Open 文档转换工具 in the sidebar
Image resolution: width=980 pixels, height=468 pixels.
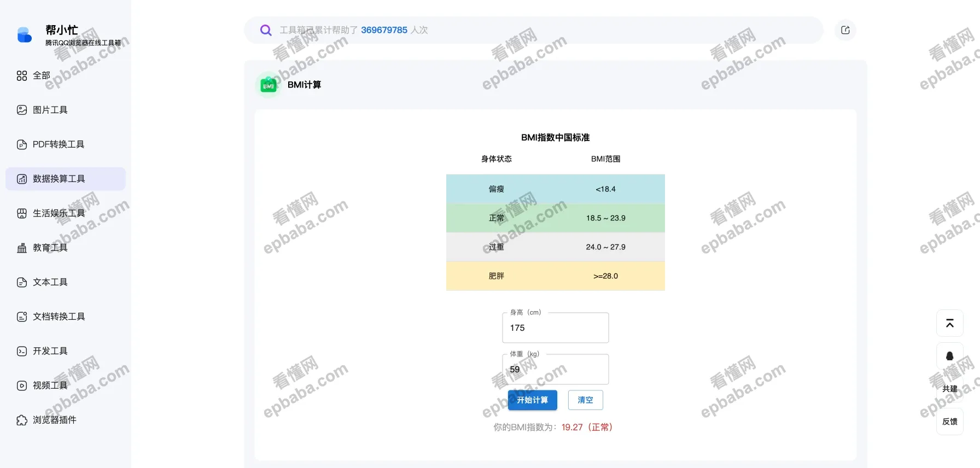pyautogui.click(x=66, y=317)
